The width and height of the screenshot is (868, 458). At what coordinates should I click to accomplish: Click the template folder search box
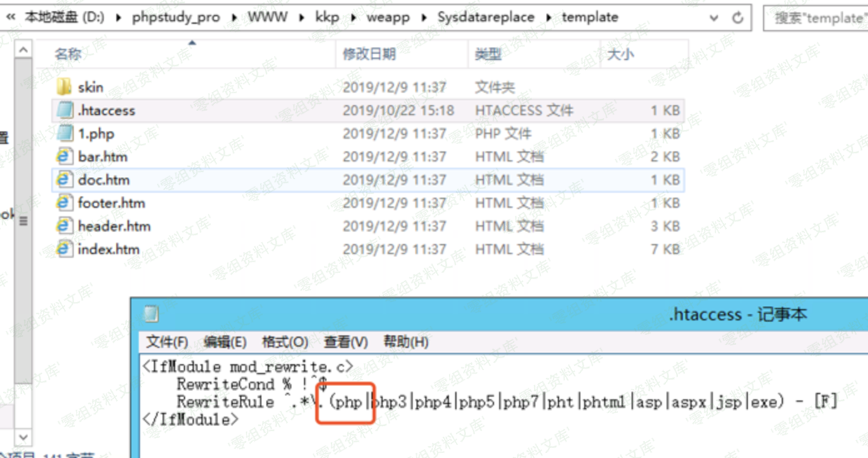tap(816, 18)
